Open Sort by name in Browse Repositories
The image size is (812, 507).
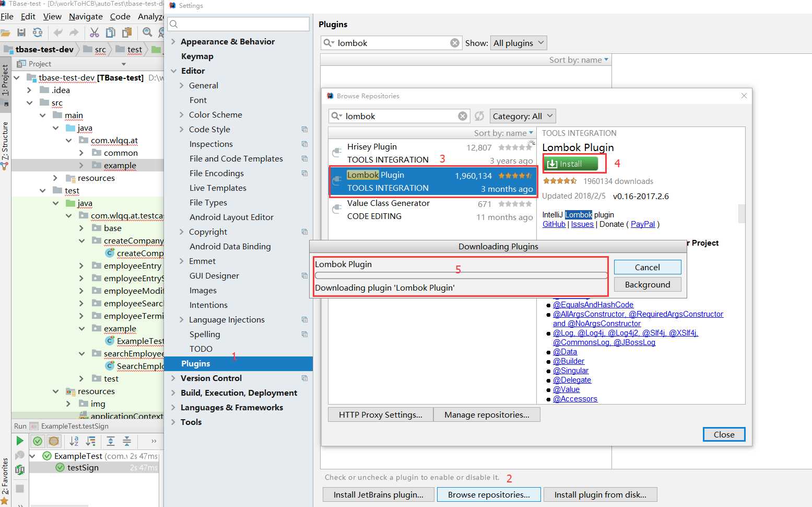pos(503,133)
